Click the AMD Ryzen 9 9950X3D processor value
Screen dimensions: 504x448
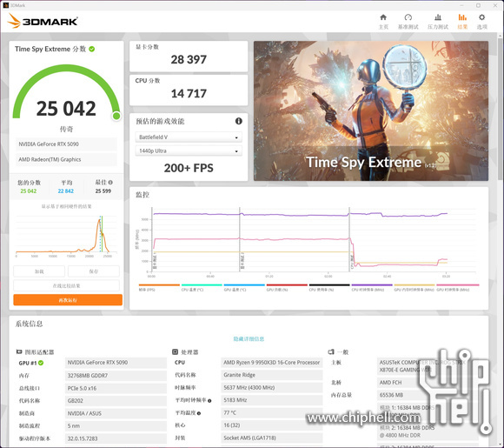pyautogui.click(x=272, y=363)
